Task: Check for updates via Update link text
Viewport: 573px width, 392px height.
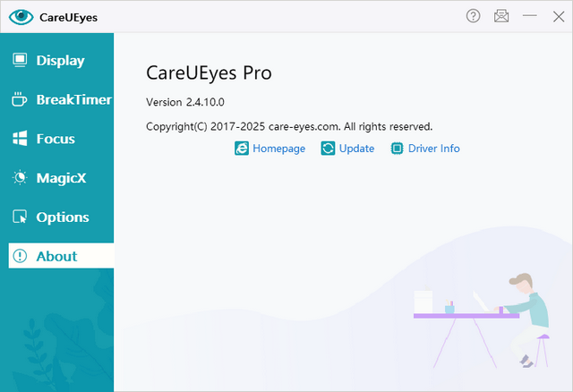Action: 356,149
